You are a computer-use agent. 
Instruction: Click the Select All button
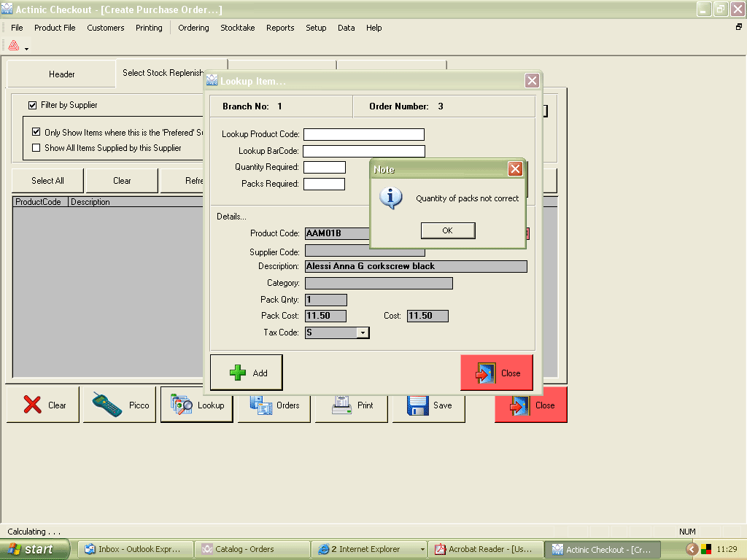coord(47,181)
